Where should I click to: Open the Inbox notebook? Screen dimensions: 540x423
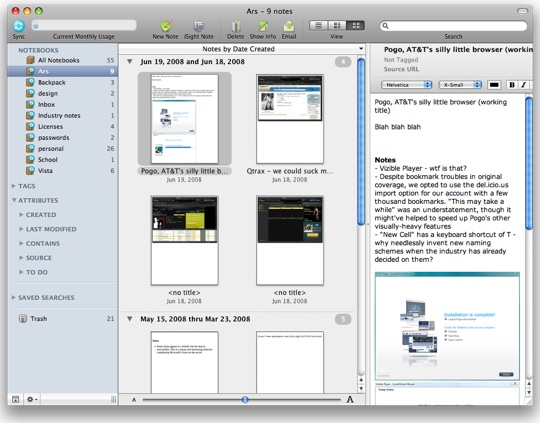62,104
